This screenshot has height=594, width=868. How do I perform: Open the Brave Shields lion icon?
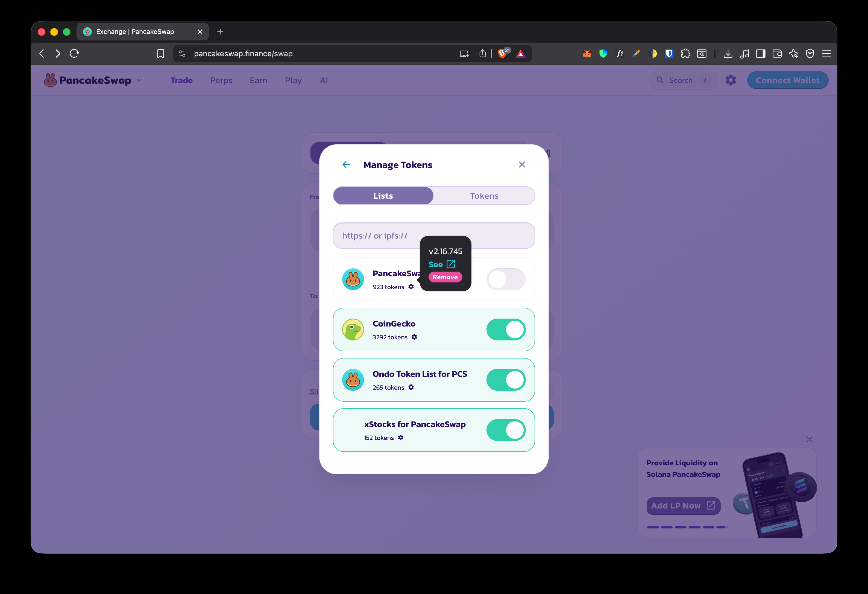[x=503, y=53]
